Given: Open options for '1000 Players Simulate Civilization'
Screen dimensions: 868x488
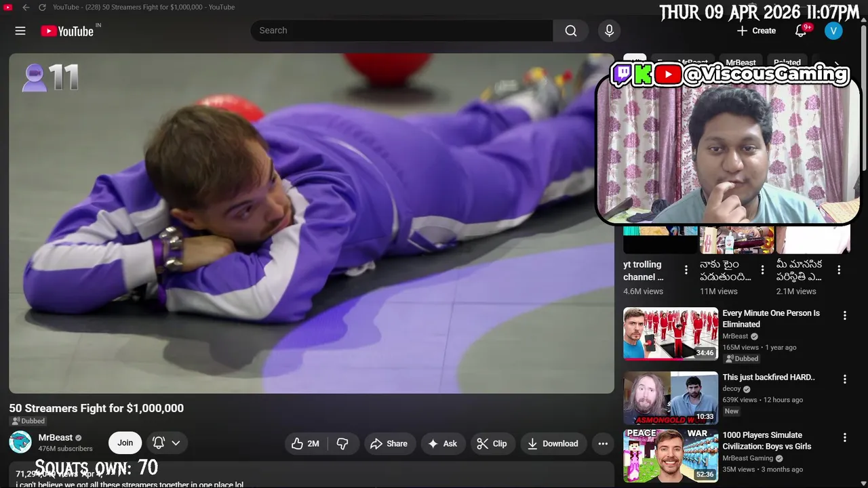Looking at the screenshot, I should click(845, 437).
